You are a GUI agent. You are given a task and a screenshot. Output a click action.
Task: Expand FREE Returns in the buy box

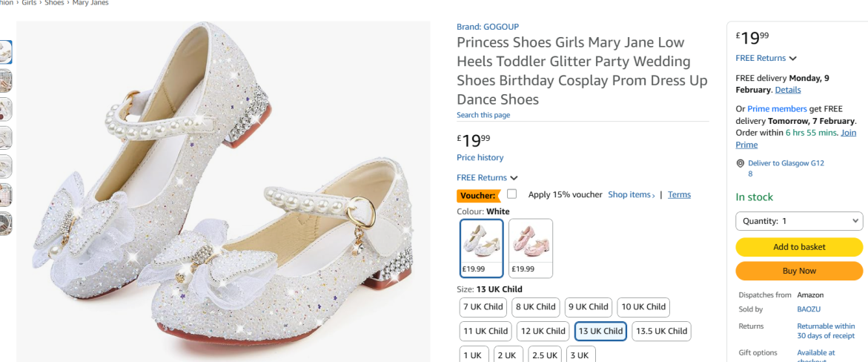pos(766,58)
